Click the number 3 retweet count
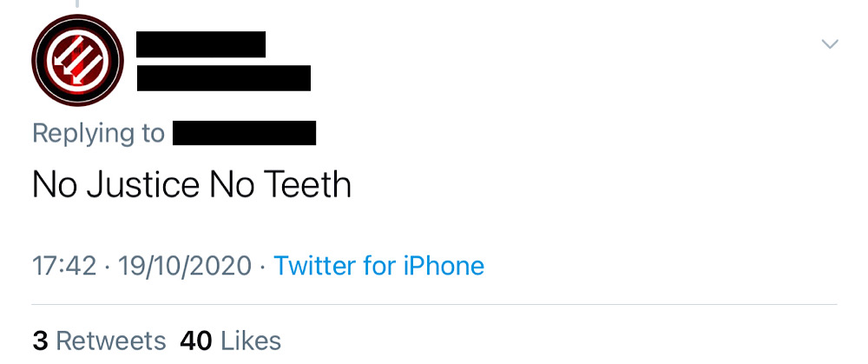This screenshot has height=364, width=868. click(40, 341)
